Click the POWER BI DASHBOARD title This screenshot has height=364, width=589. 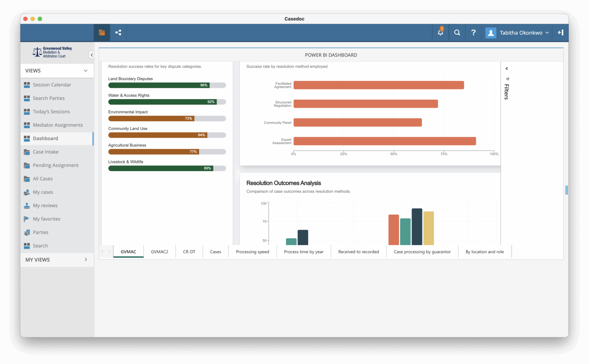[x=331, y=55]
